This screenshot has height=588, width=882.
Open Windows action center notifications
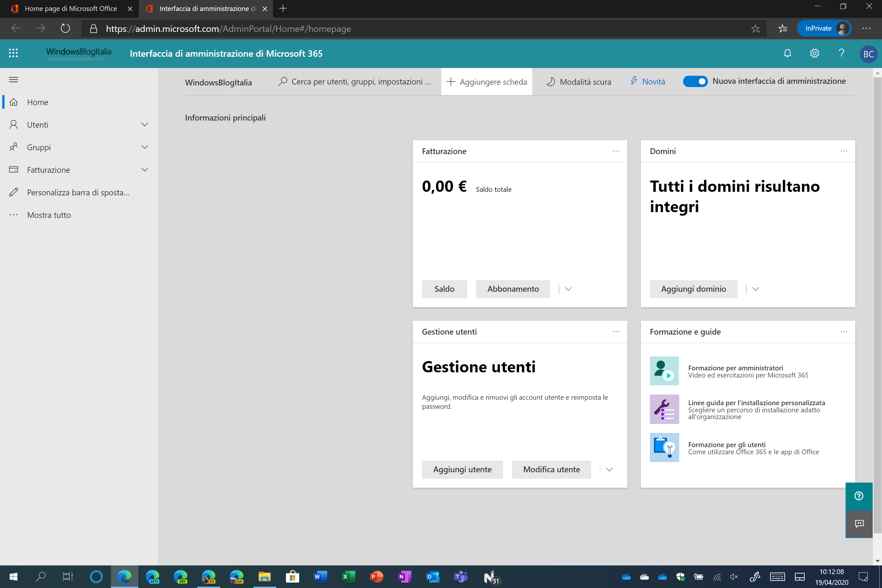tap(863, 576)
